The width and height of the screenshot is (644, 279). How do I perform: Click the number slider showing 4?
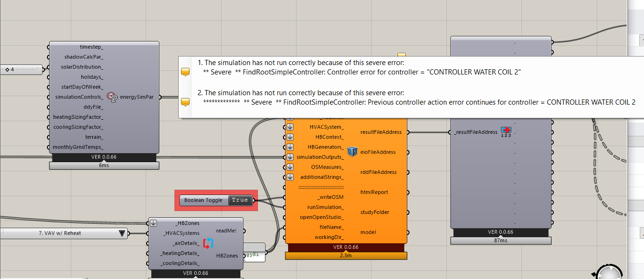(x=22, y=70)
